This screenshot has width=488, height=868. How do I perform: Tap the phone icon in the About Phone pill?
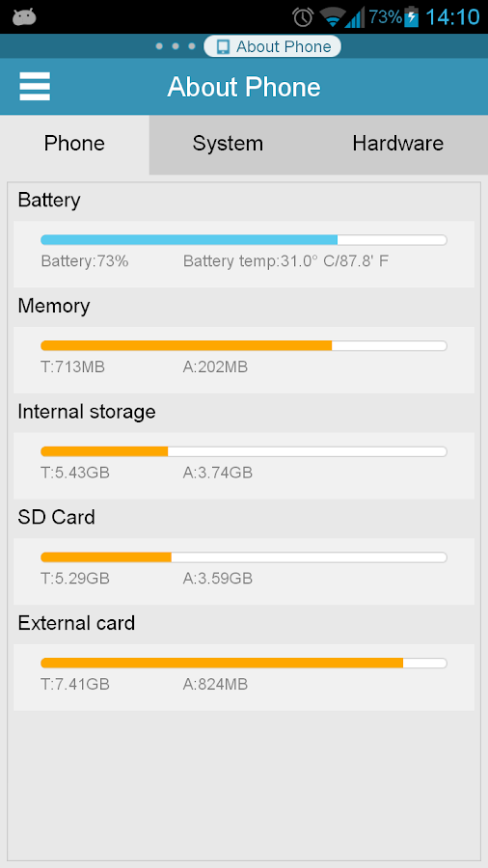point(223,47)
